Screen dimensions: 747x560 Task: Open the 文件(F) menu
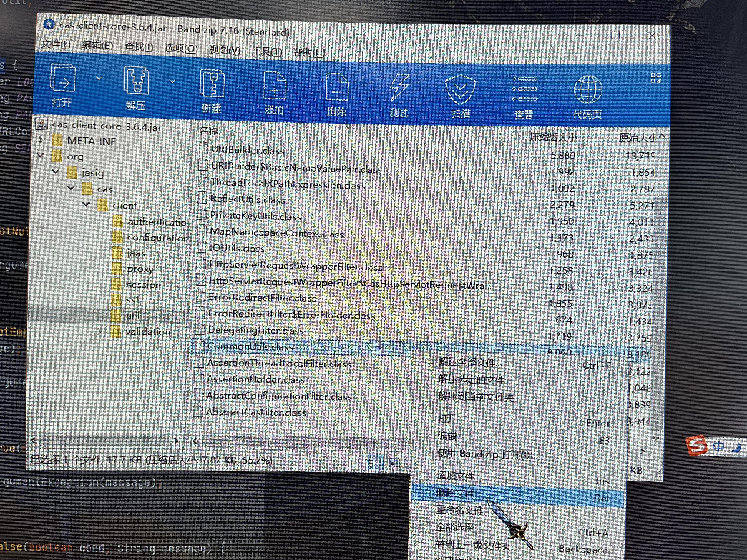click(x=55, y=44)
